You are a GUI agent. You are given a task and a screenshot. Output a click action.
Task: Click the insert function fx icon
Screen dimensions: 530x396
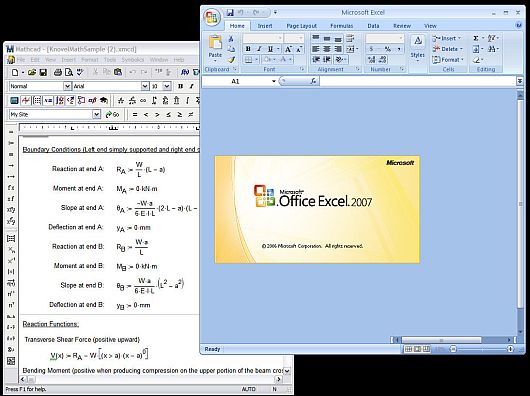coord(313,81)
